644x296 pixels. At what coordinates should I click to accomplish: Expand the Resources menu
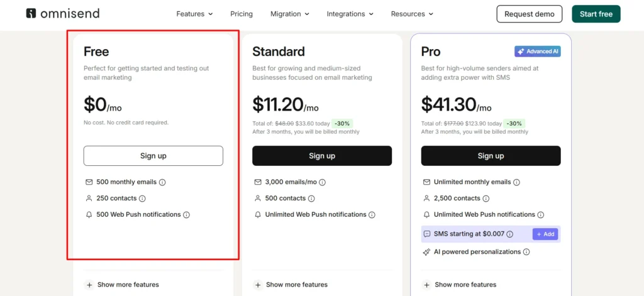(x=413, y=14)
